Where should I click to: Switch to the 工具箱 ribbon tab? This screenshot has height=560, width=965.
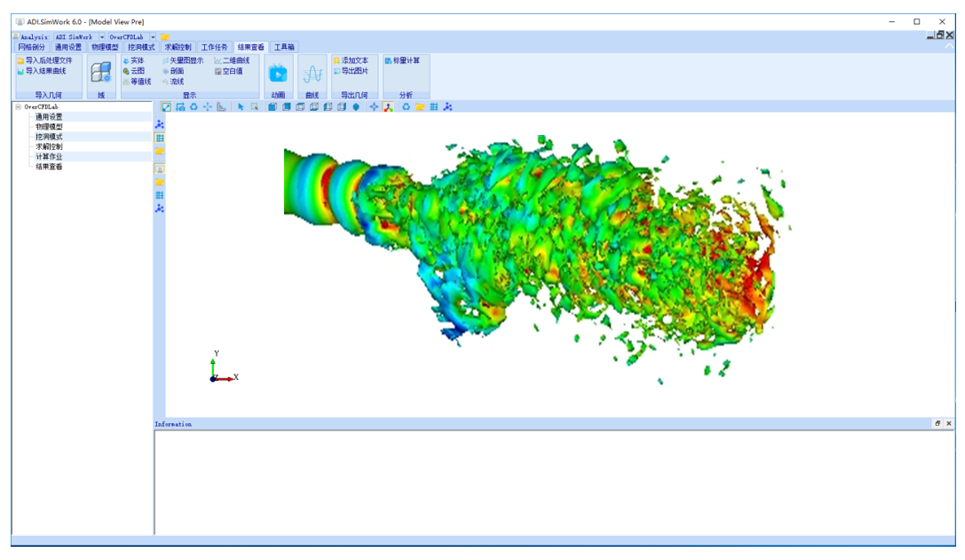[x=284, y=47]
